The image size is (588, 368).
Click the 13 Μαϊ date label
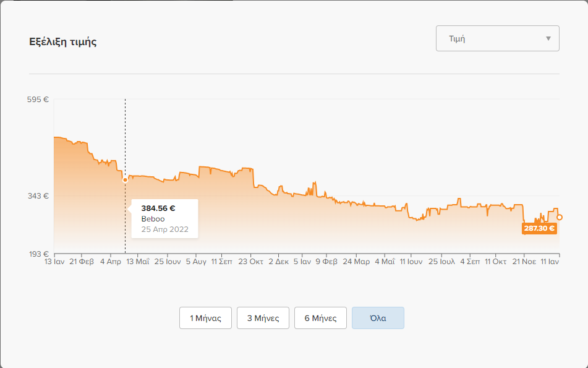138,262
